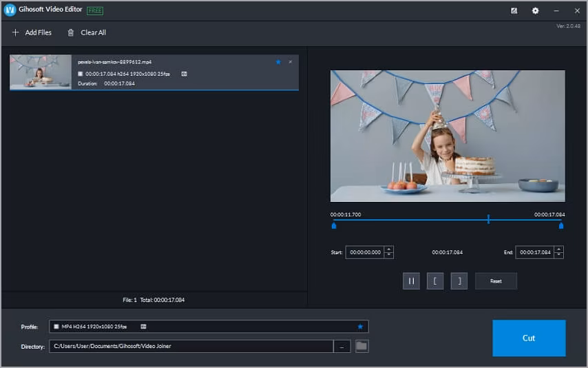Click the Add Files plus icon
Viewport: 588px width, 368px height.
pos(16,32)
